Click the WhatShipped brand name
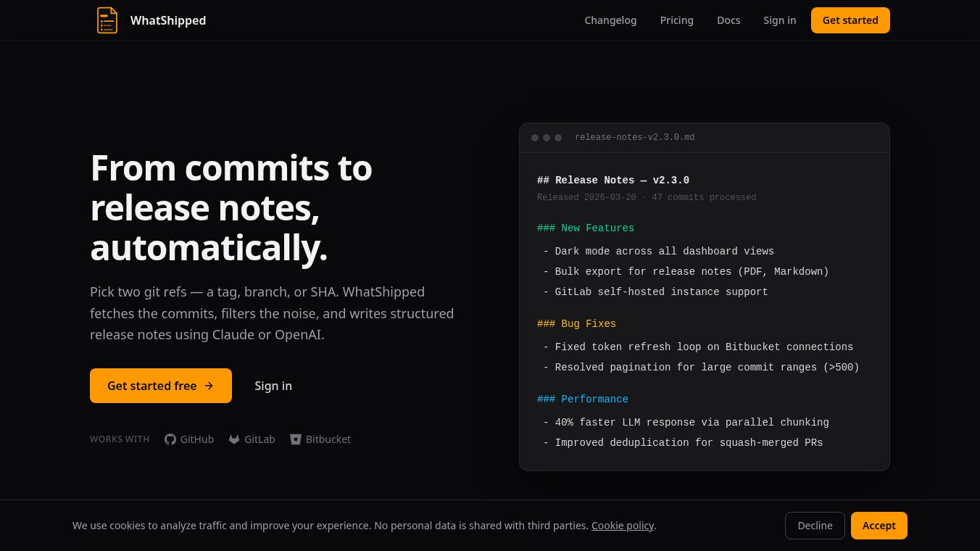Viewport: 980px width, 551px height. point(168,20)
